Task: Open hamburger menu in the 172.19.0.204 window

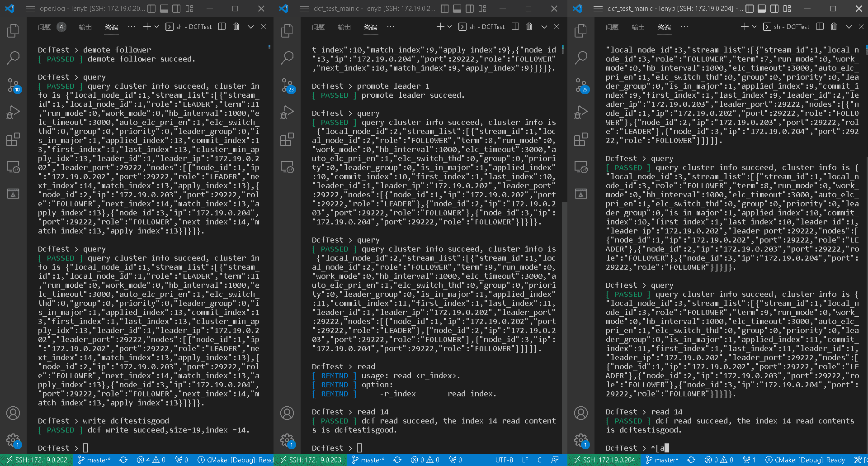Action: click(x=598, y=9)
